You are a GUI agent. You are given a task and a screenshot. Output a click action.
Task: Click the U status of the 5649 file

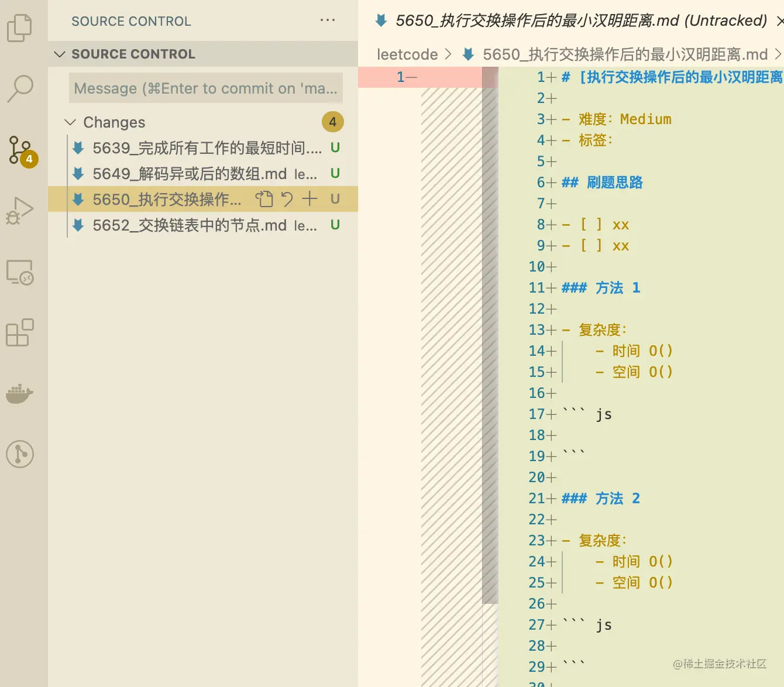[x=335, y=173]
